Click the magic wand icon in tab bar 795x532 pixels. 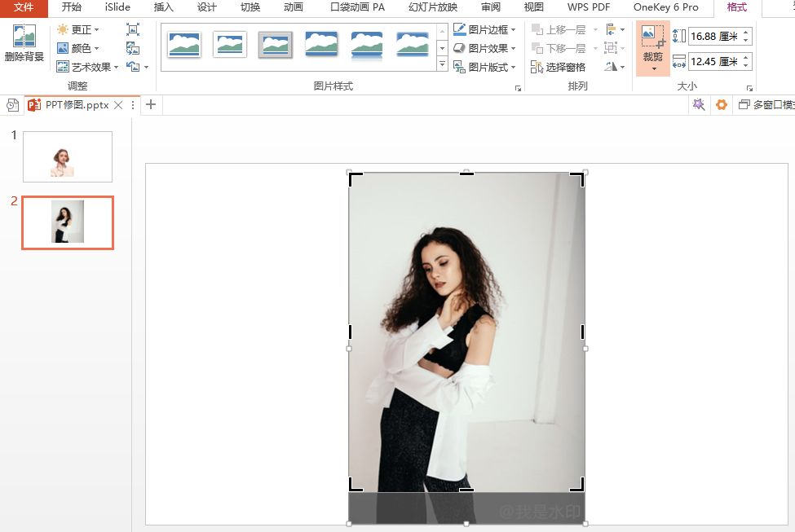[699, 105]
